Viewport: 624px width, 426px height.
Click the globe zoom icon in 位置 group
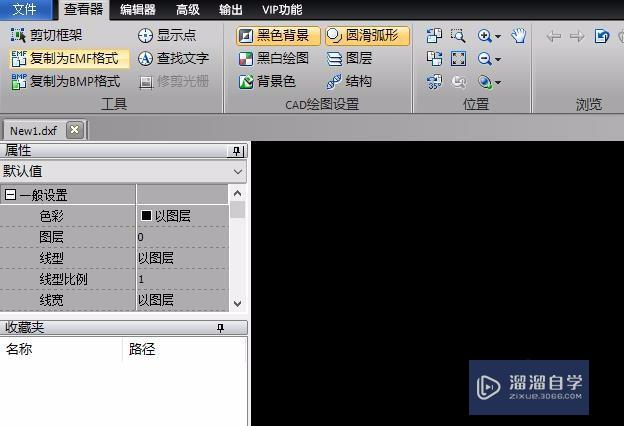coord(484,82)
